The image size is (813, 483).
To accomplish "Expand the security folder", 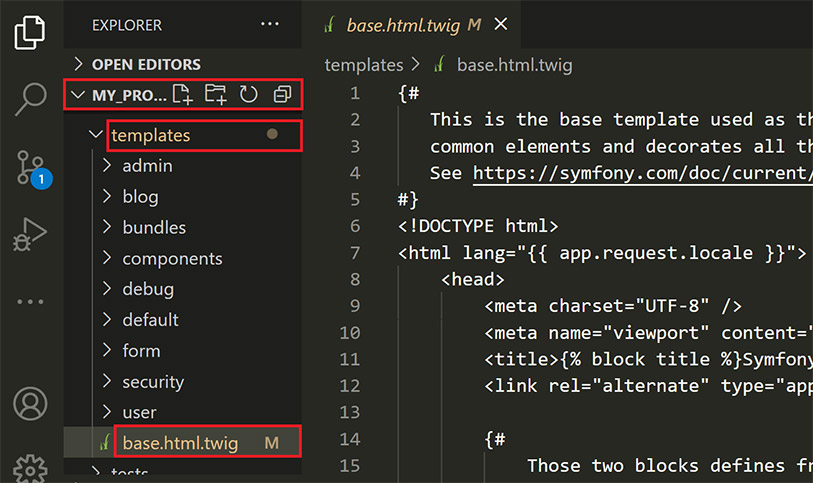I will coord(153,381).
